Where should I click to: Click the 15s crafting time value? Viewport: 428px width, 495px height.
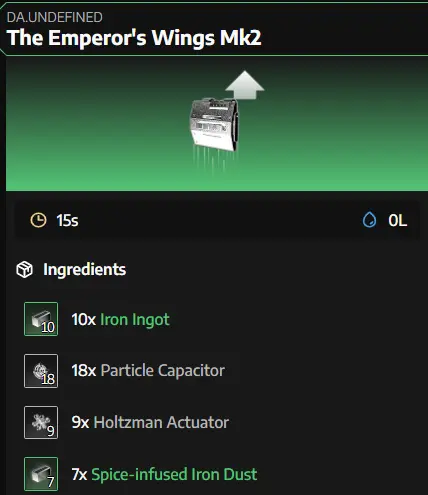67,220
